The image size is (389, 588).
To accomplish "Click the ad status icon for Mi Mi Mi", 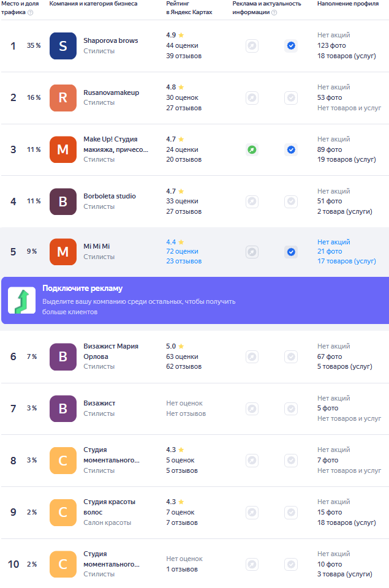I will coord(252,252).
